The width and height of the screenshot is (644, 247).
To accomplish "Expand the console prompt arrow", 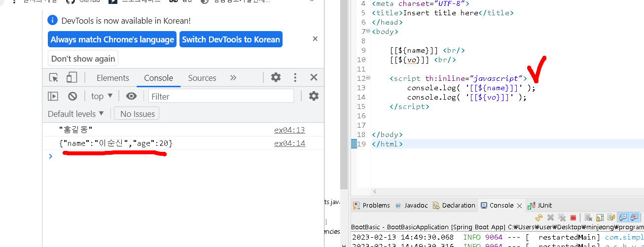I will coord(50,156).
